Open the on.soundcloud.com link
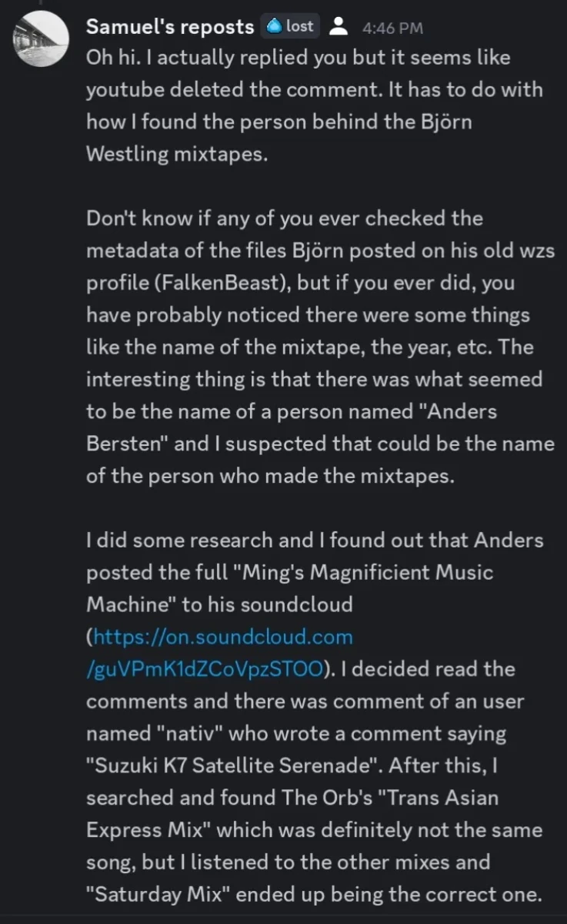This screenshot has height=924, width=567. [x=223, y=637]
